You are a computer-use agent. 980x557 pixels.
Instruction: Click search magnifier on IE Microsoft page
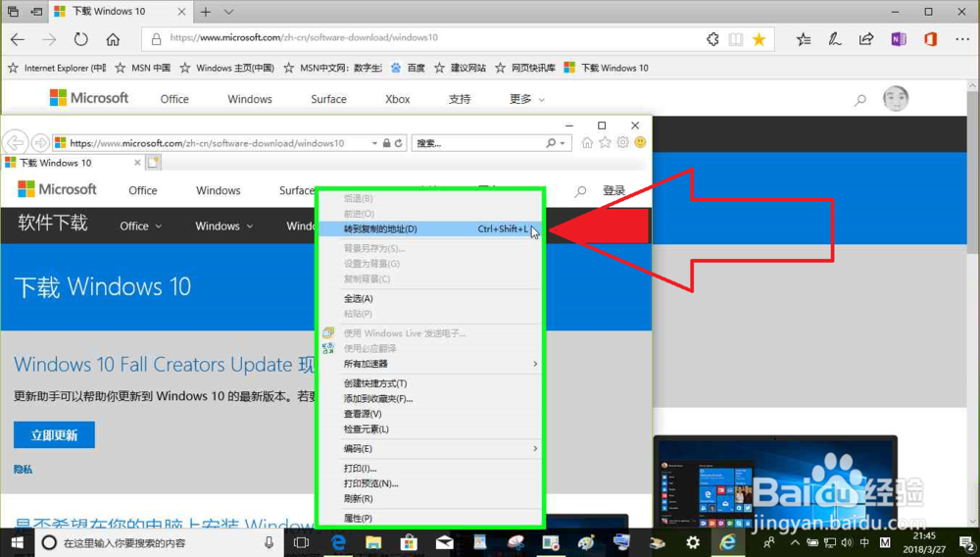(580, 190)
